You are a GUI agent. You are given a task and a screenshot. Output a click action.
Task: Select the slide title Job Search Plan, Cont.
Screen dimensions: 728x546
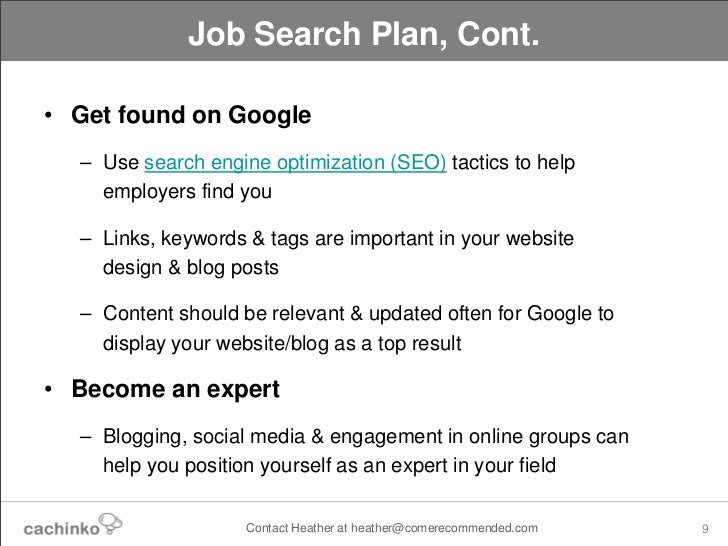[364, 33]
